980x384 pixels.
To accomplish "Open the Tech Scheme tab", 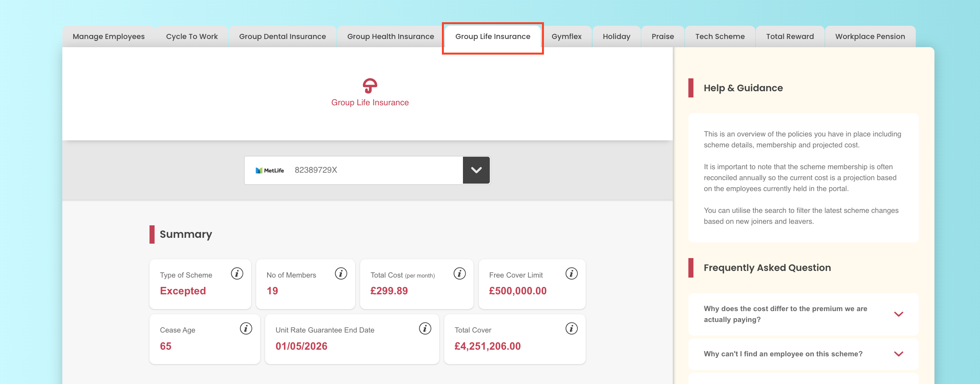I will (720, 37).
